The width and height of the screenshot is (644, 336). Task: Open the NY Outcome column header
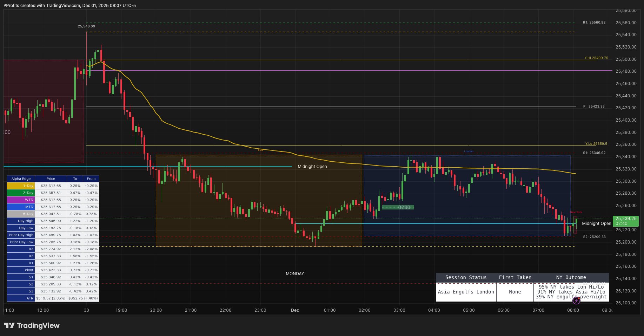point(571,277)
